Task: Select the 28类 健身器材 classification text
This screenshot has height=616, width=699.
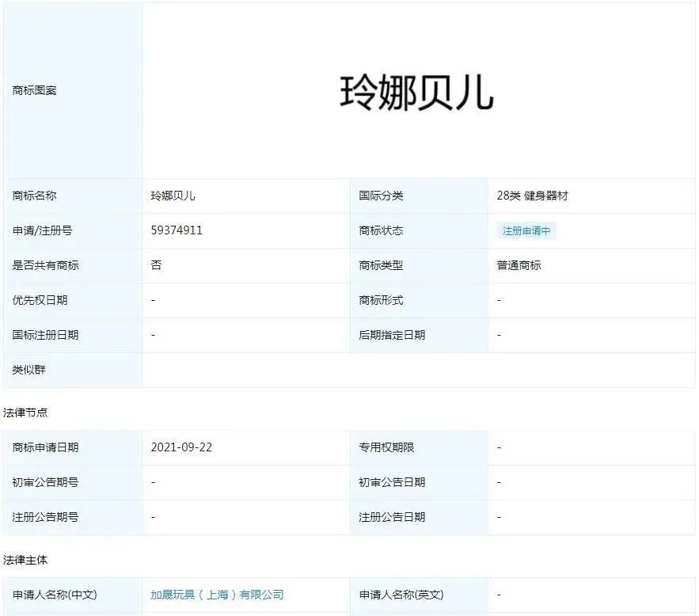Action: 533,195
